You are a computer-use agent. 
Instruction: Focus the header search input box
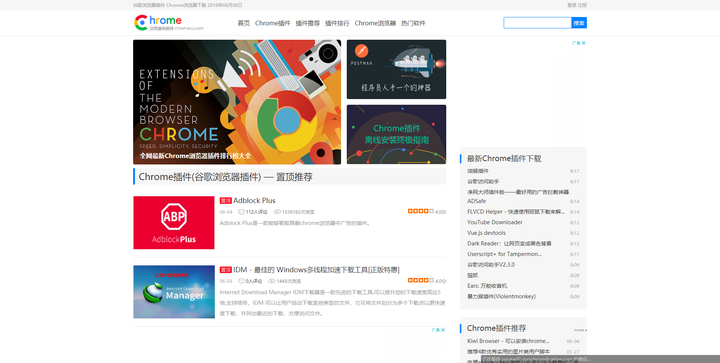tap(537, 23)
